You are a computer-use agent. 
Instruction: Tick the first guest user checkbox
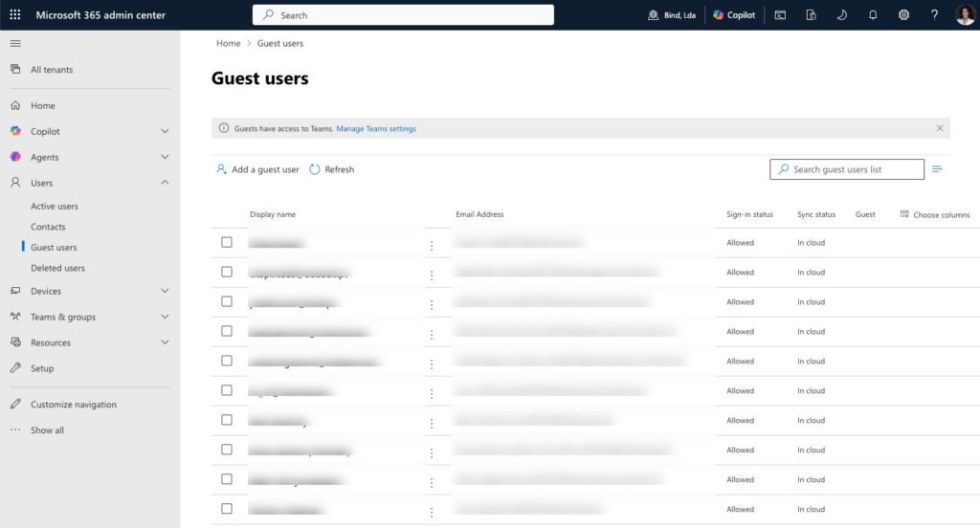click(x=227, y=242)
